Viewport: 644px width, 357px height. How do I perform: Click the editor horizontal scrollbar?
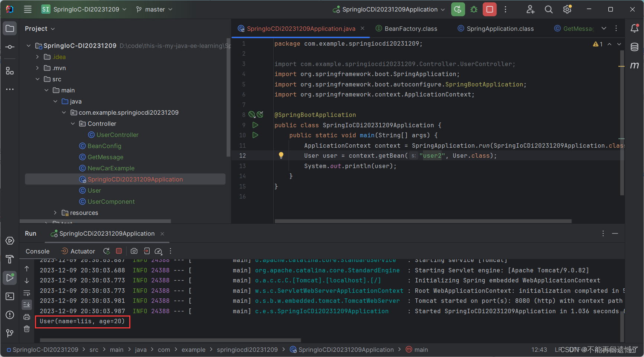[x=423, y=221]
